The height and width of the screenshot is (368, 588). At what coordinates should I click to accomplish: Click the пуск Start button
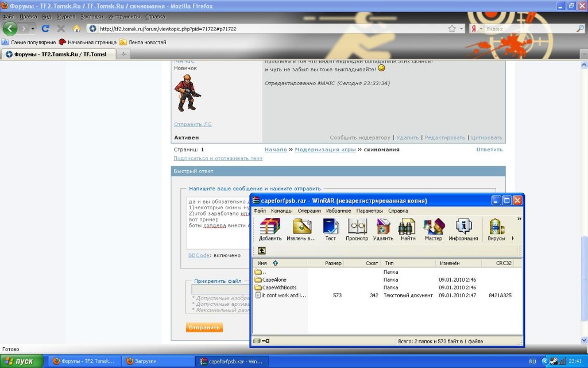click(x=22, y=361)
